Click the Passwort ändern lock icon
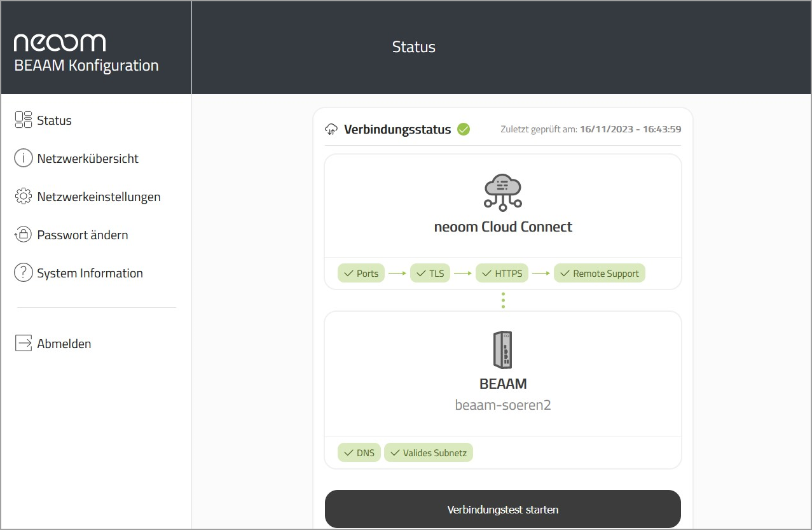812x530 pixels. [x=24, y=235]
